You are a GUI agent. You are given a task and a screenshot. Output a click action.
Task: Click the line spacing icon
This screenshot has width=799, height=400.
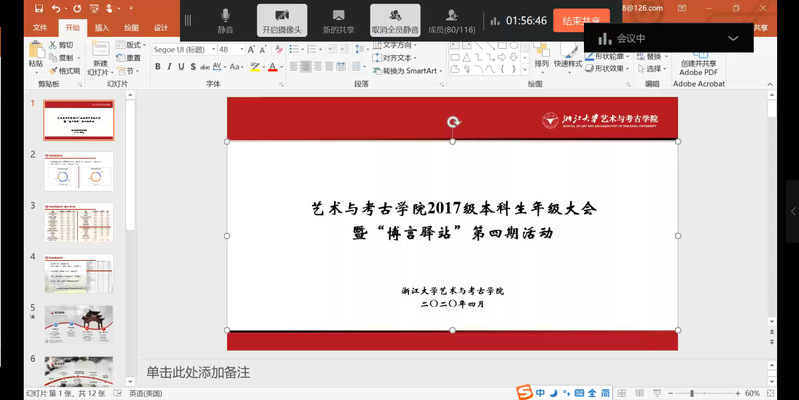coord(360,49)
